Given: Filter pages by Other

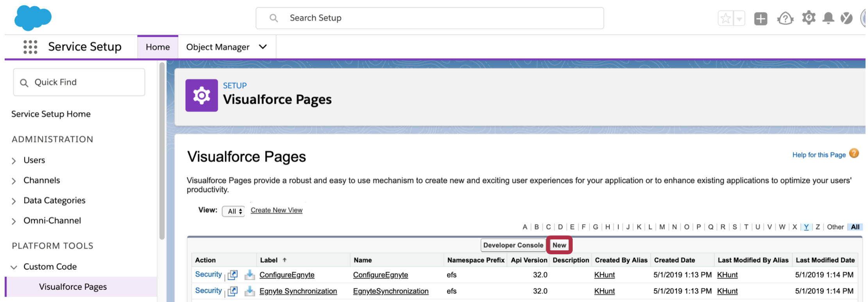Looking at the screenshot, I should pyautogui.click(x=835, y=227).
